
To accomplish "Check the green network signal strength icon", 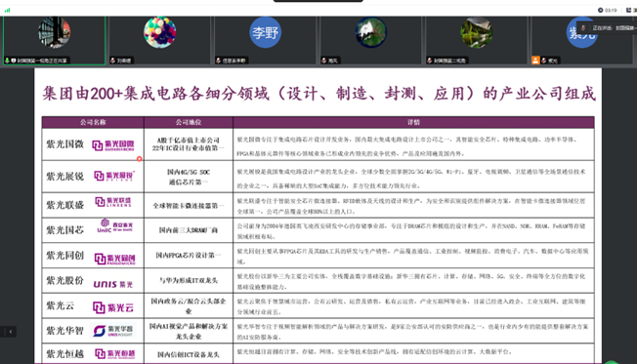I will (7, 10).
